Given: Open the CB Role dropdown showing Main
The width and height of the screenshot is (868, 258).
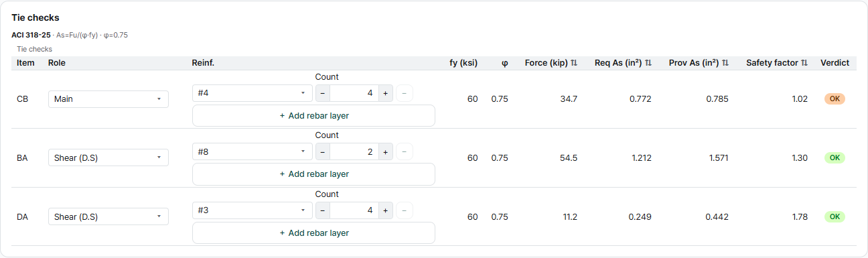Looking at the screenshot, I should click(108, 99).
